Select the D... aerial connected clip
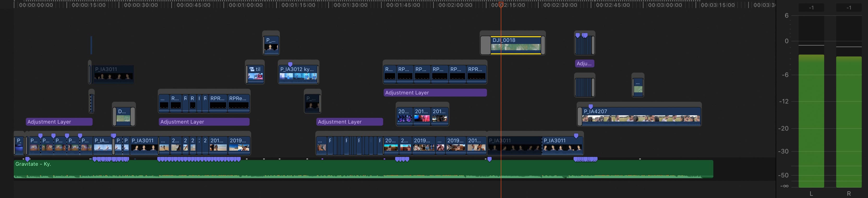This screenshot has height=198, width=868. pyautogui.click(x=124, y=116)
